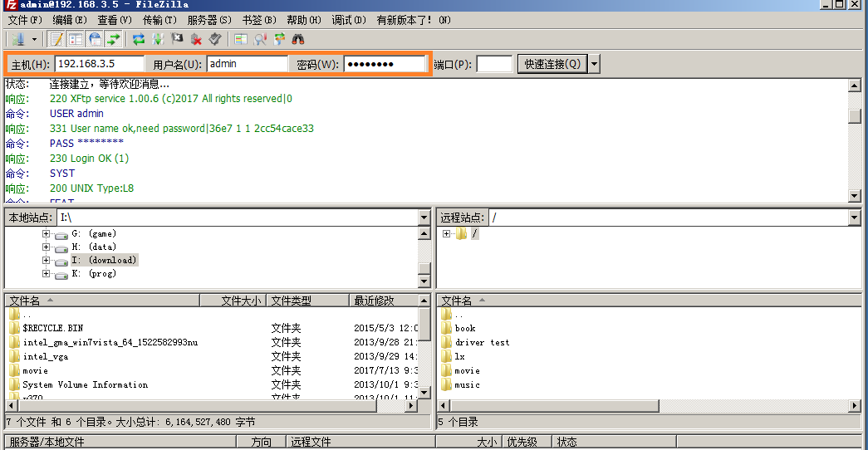This screenshot has width=868, height=450.
Task: Select the intel_vga local folder
Action: coord(46,356)
